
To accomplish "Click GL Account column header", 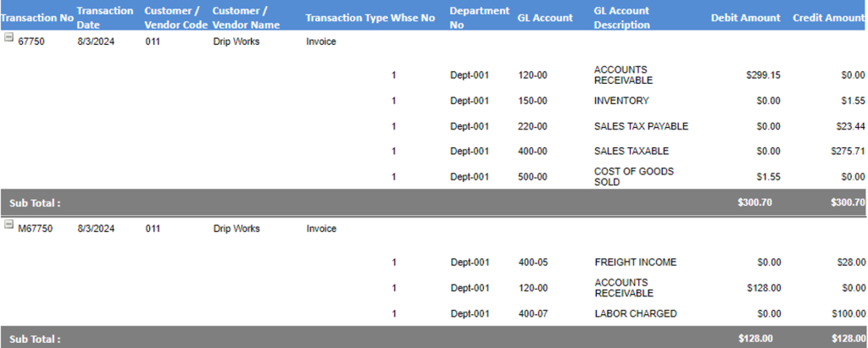I will pyautogui.click(x=545, y=18).
